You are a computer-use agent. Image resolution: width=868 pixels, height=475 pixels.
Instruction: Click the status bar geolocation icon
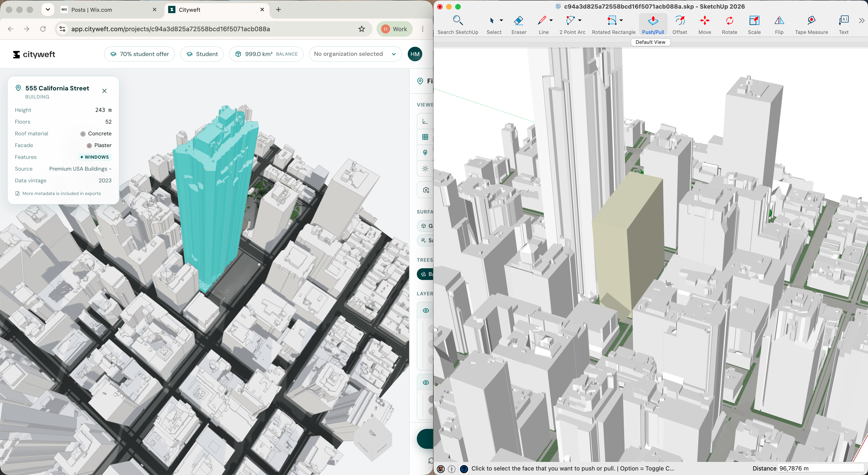(441, 469)
